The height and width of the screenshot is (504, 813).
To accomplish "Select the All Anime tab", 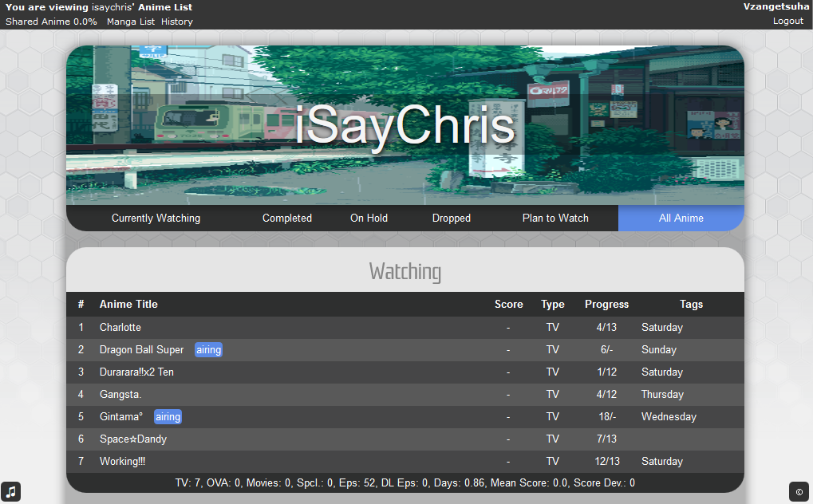I will [681, 219].
